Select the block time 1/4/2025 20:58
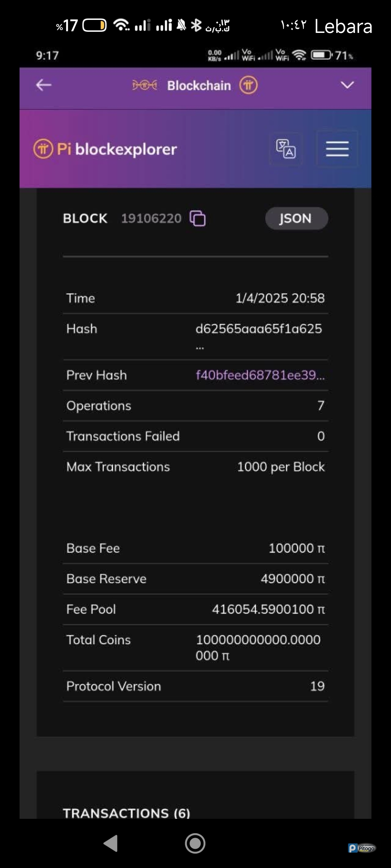 (x=280, y=298)
